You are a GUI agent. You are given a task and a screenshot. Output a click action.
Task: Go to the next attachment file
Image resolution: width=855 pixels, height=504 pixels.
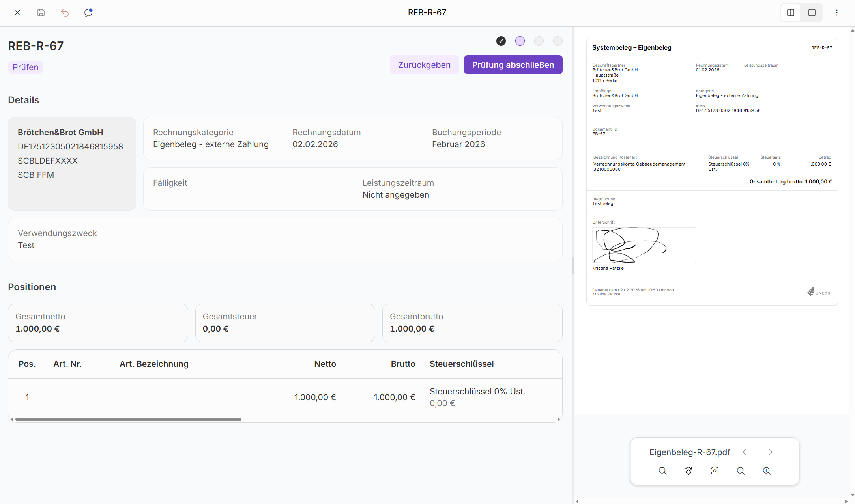pyautogui.click(x=771, y=452)
